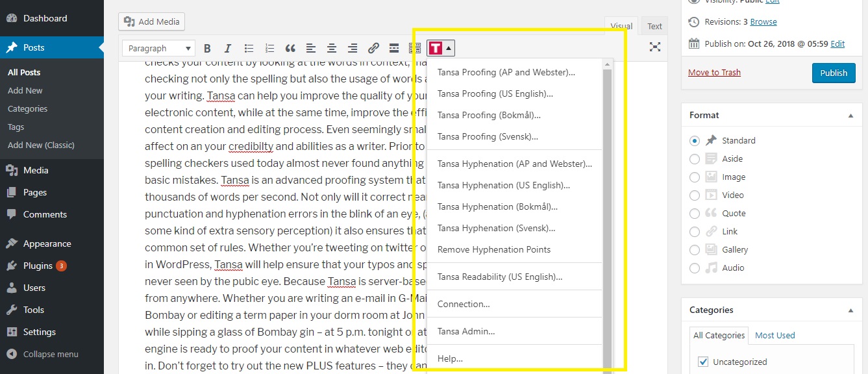Open the Paragraph format dropdown
This screenshot has height=374, width=868.
159,48
